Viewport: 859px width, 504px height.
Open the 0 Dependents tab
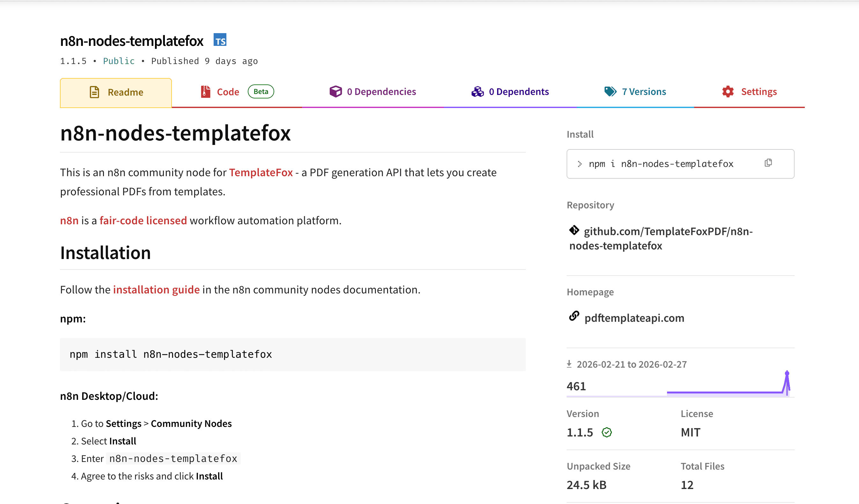pos(519,91)
